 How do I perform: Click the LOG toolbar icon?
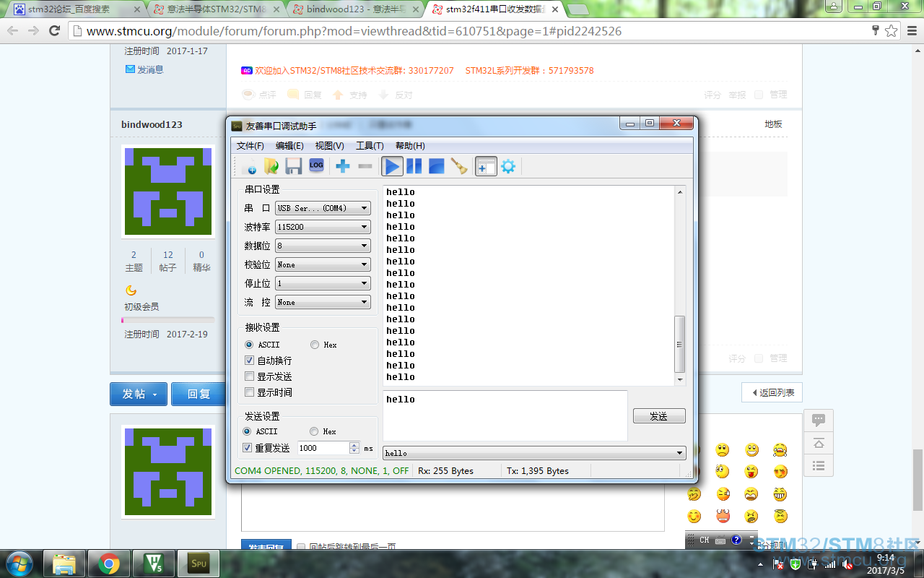(x=316, y=165)
